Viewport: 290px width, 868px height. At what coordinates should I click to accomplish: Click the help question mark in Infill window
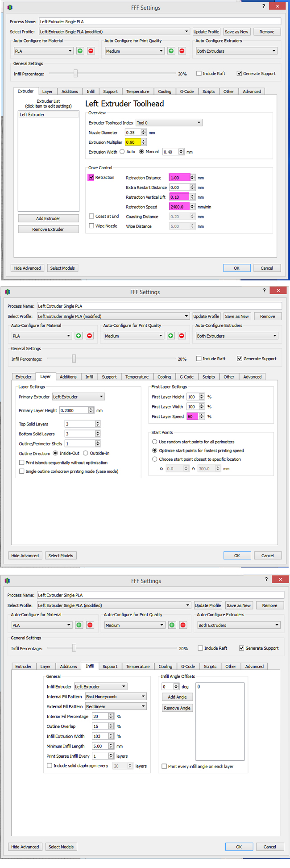(266, 579)
